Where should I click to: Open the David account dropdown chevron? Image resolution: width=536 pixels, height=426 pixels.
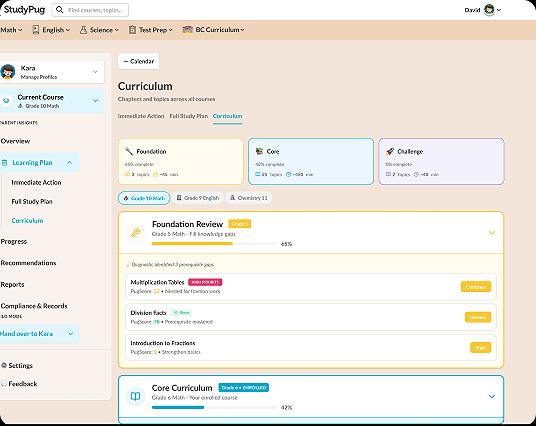click(x=499, y=10)
